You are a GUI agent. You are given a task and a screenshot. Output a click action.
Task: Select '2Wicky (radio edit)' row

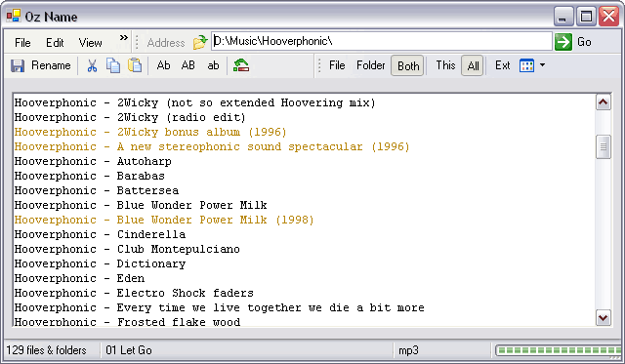[130, 118]
